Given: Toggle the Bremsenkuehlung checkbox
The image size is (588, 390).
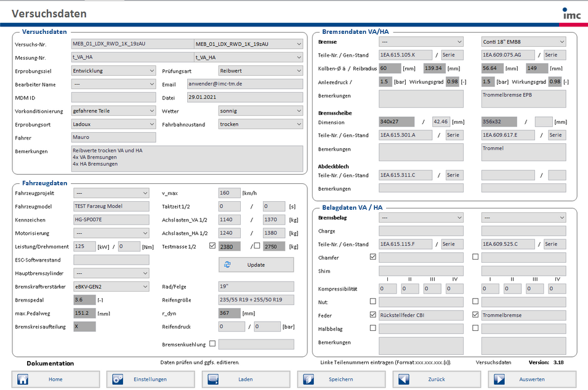Looking at the screenshot, I should 212,344.
